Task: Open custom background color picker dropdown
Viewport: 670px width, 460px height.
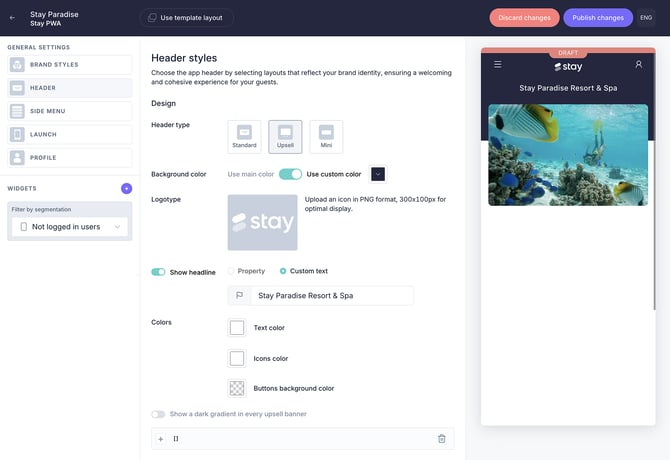Action: coord(378,174)
